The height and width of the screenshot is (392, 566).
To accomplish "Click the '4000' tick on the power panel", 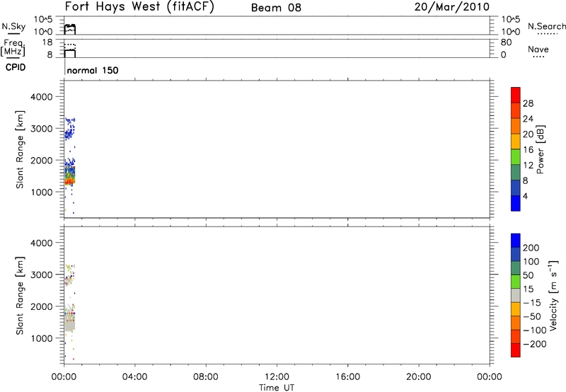I will [42, 97].
